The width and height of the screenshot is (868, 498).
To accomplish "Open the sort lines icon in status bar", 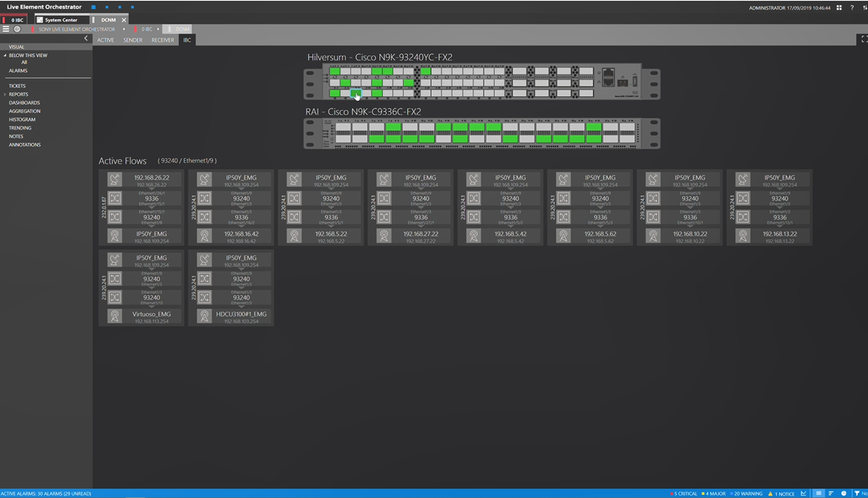I will (x=831, y=494).
